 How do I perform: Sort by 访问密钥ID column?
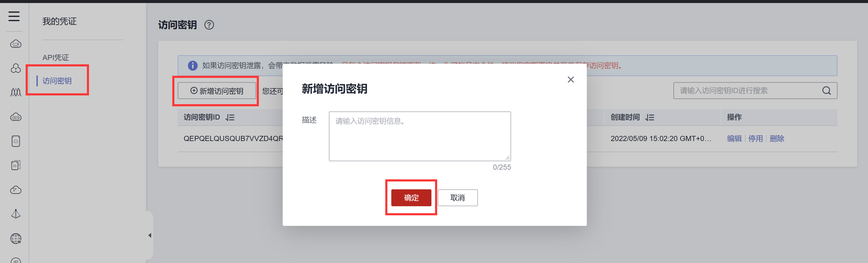230,117
